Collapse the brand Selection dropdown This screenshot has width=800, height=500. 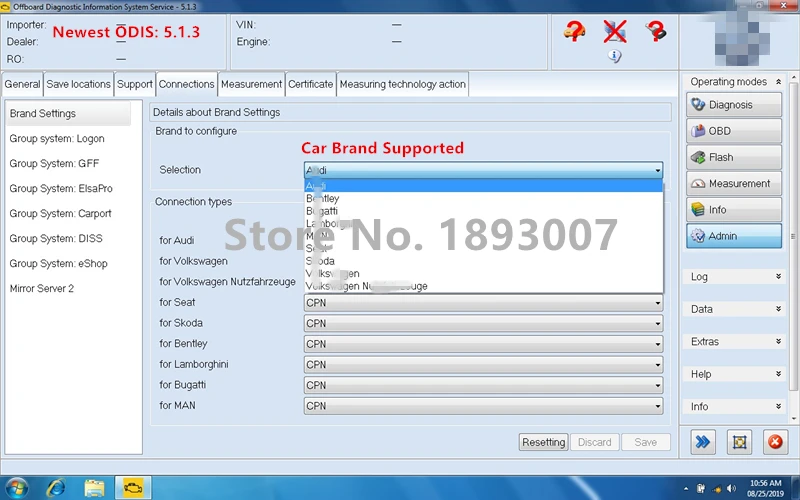pos(657,170)
